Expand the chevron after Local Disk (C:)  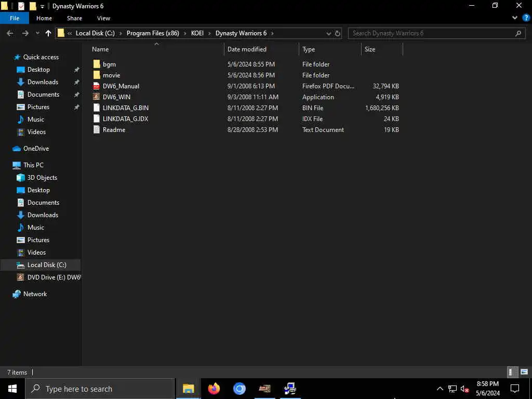click(x=121, y=33)
